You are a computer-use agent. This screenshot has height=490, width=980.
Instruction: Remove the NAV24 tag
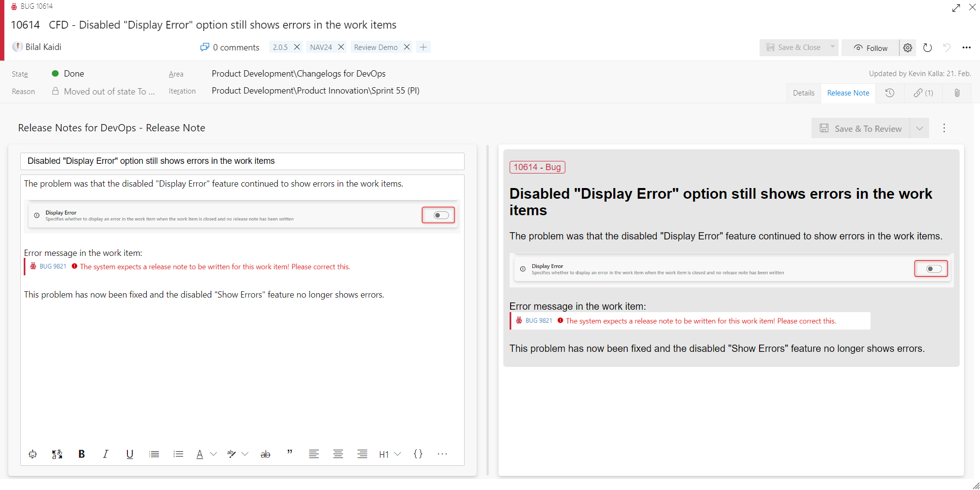click(341, 47)
